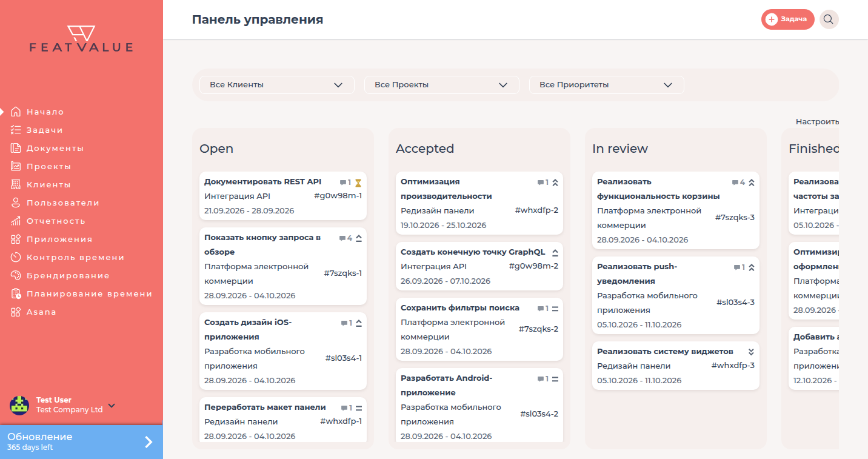
Task: Open the Все Проекты dropdown
Action: [441, 85]
